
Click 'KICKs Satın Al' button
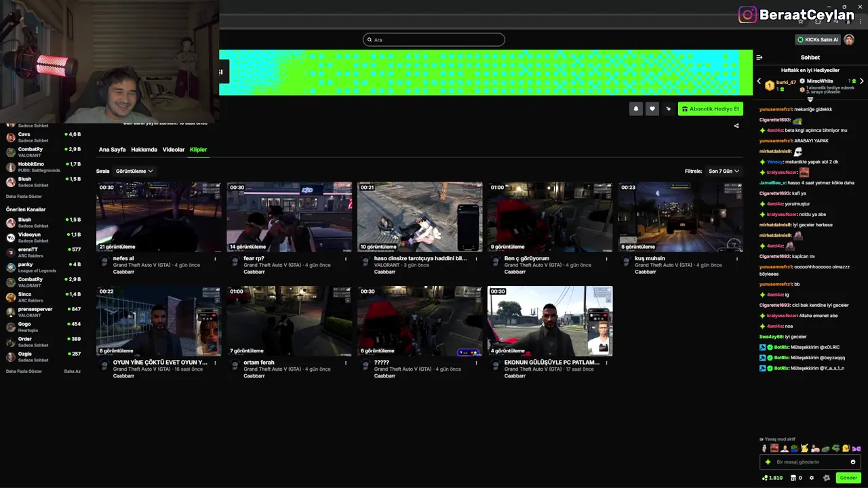(x=818, y=39)
